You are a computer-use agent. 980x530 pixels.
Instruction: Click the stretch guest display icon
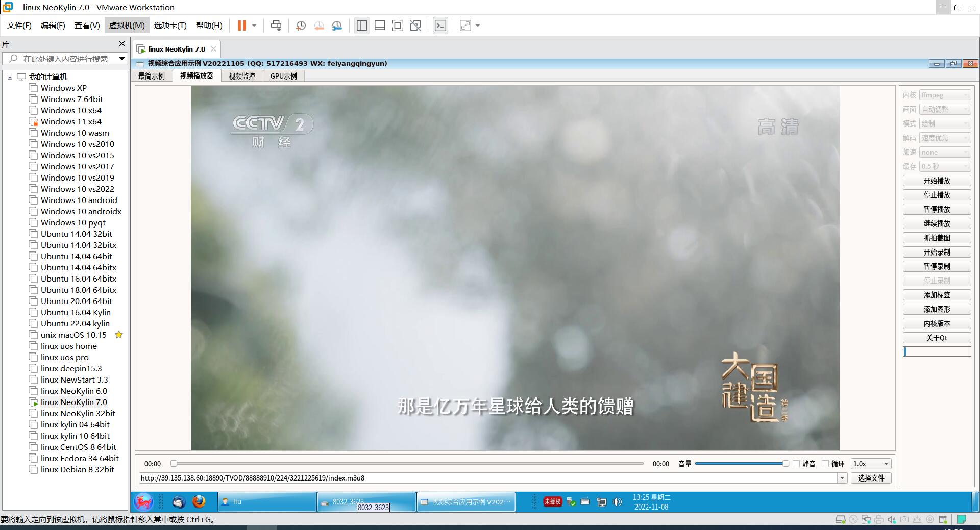(x=465, y=26)
